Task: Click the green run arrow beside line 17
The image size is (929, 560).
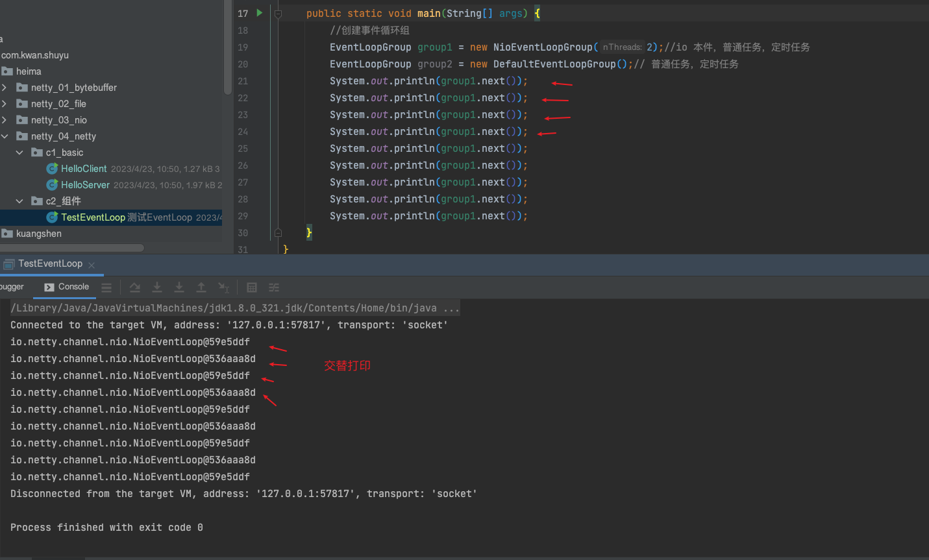Action: [x=260, y=12]
